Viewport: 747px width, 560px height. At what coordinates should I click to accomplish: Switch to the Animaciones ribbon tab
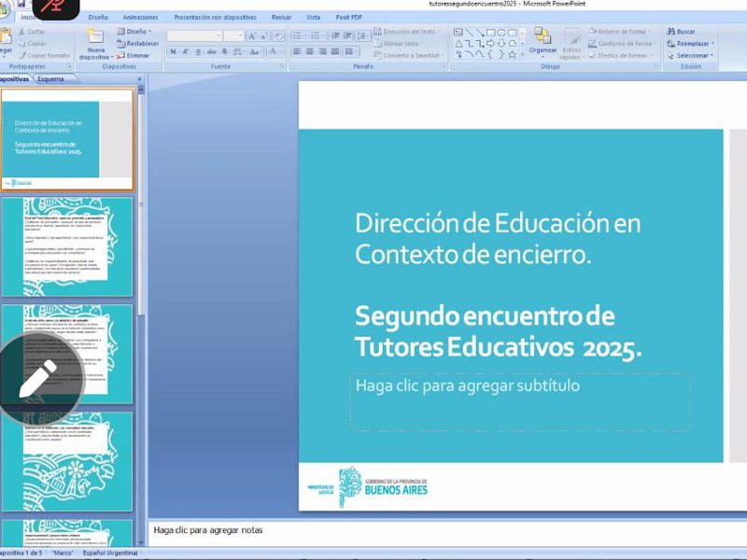click(139, 17)
